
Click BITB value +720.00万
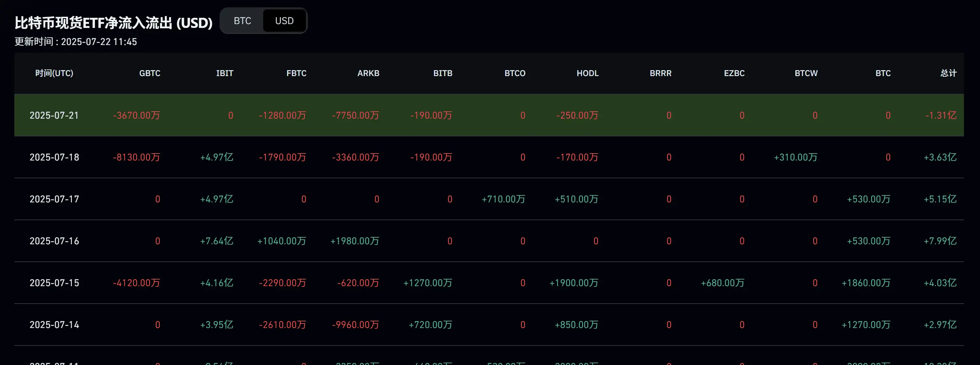point(431,324)
